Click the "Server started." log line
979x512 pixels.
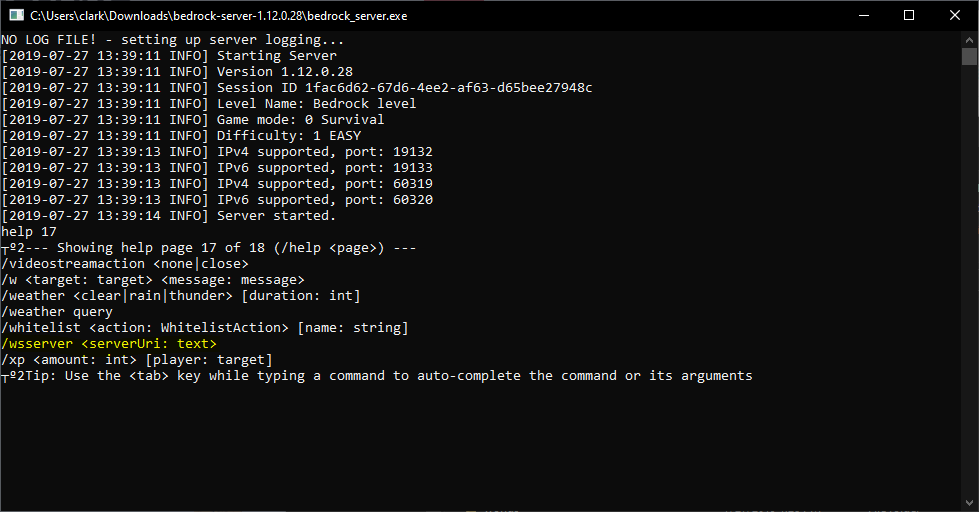[x=170, y=216]
